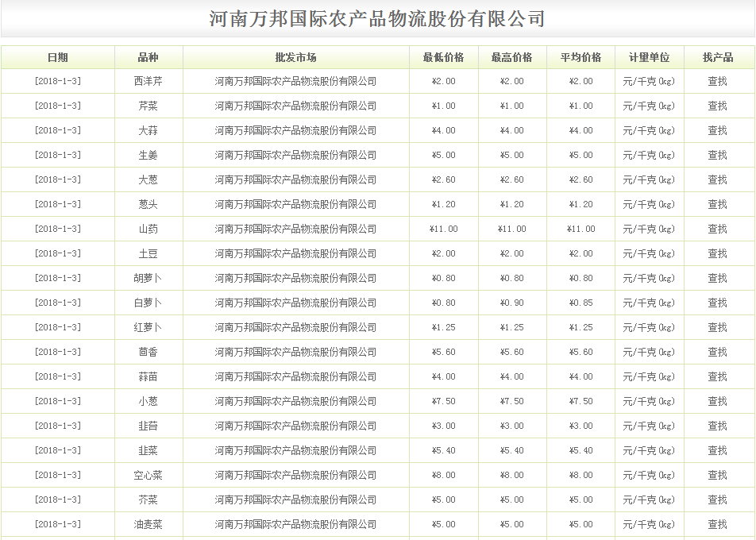Click 查找 button for 胡萝卜 row
Screen dimensions: 756x540
[x=717, y=277]
